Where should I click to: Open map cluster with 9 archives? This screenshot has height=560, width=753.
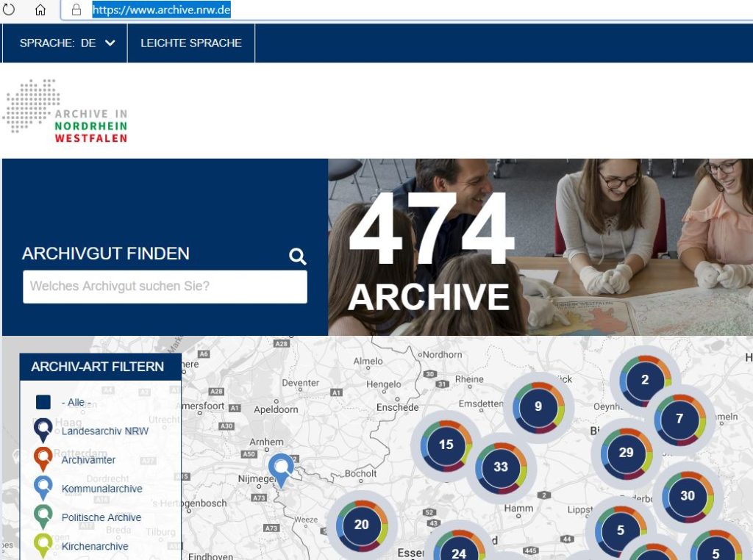538,406
